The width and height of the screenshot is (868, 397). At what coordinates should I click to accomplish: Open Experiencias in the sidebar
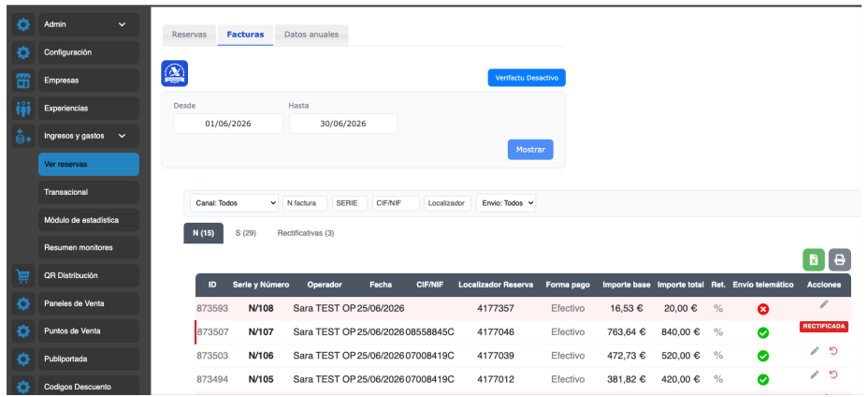pos(89,108)
